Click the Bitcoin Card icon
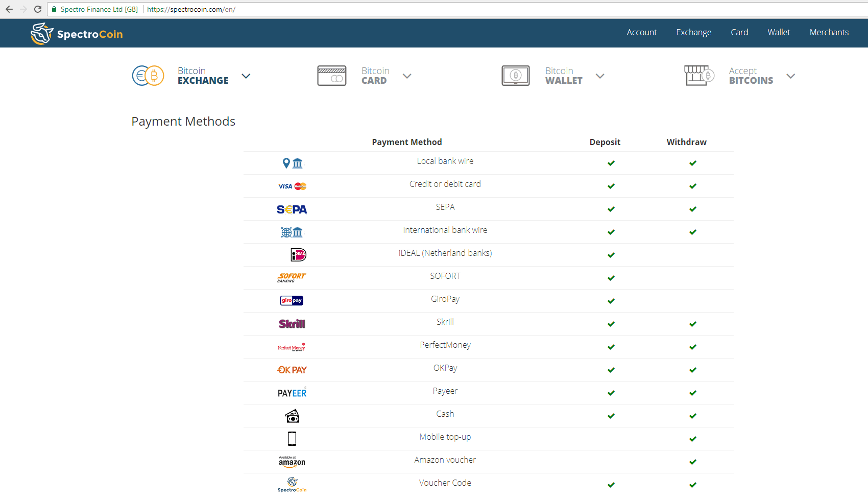The image size is (868, 500). pyautogui.click(x=332, y=76)
